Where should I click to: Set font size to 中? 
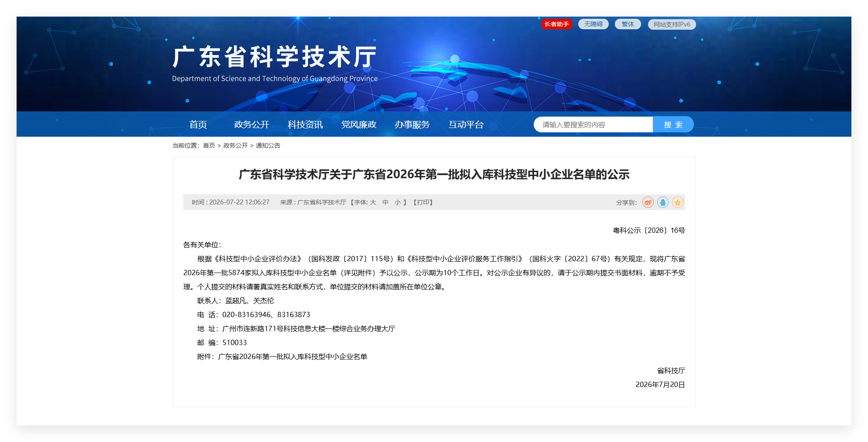click(x=385, y=202)
